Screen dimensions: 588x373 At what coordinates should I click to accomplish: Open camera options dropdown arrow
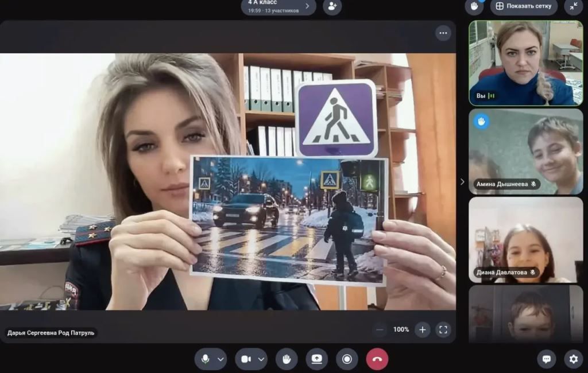click(x=261, y=359)
